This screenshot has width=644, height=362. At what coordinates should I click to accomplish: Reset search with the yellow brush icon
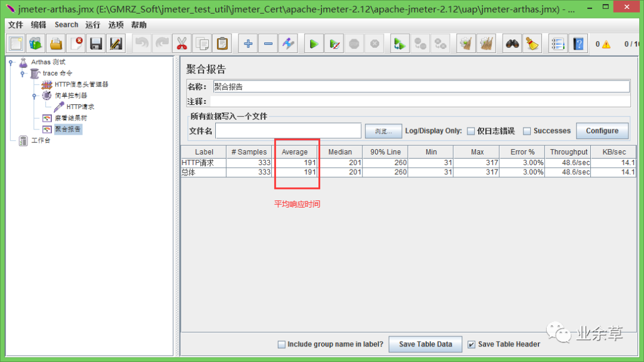click(532, 44)
